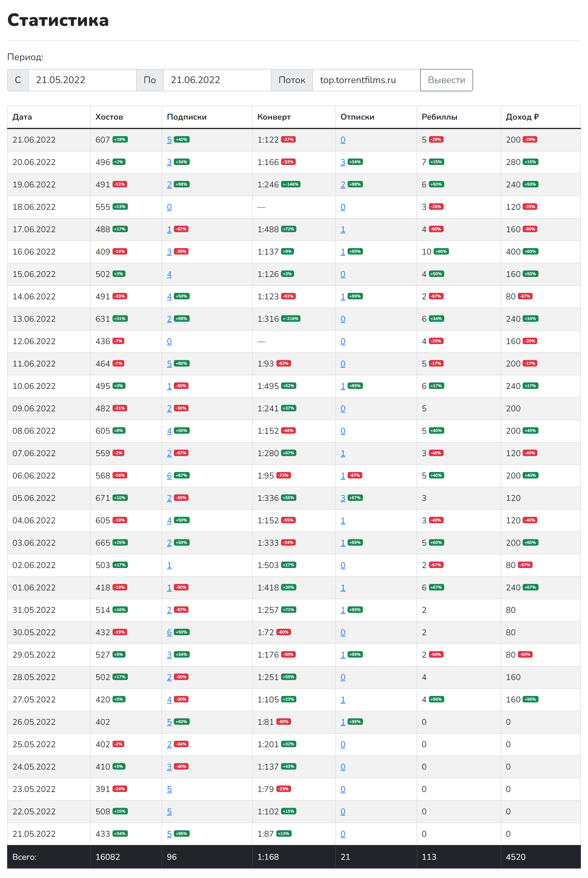Click the Доход ₽ column header
588x878 pixels.
(x=522, y=117)
